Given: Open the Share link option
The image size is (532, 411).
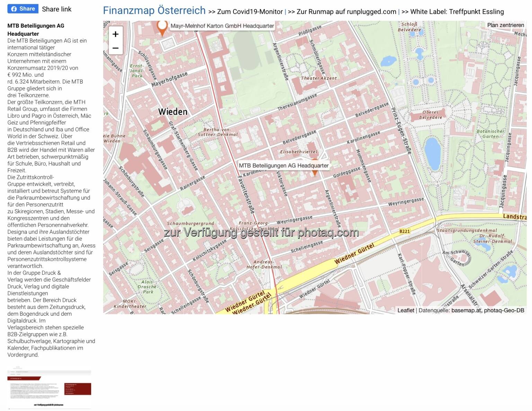Looking at the screenshot, I should 56,9.
